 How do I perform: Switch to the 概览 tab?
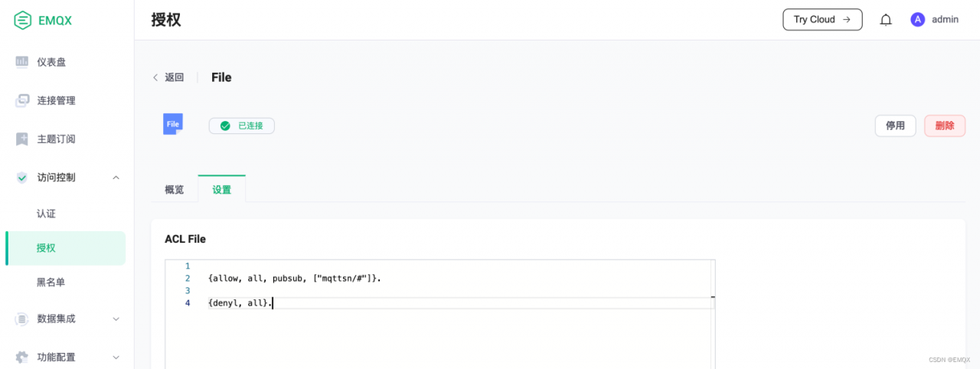tap(175, 190)
